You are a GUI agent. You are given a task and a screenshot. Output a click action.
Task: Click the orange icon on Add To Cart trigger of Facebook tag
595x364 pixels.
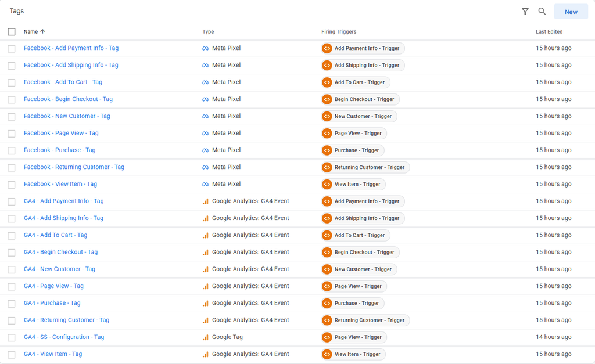click(x=327, y=82)
